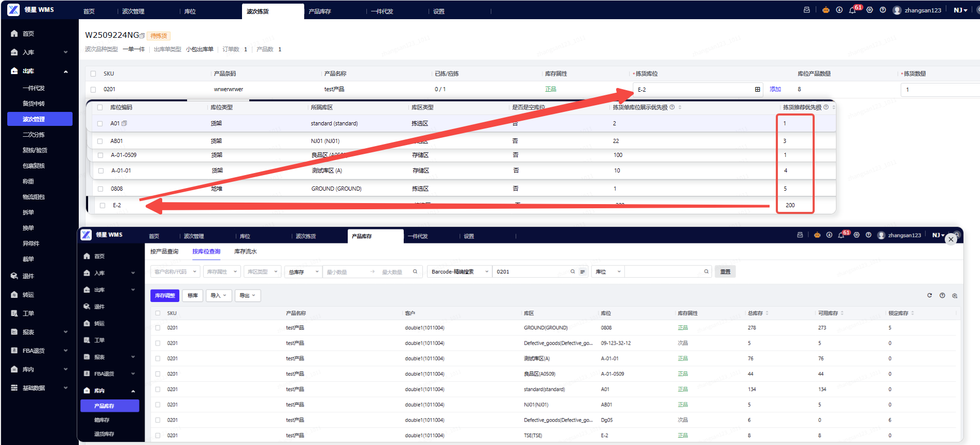980x445 pixels.
Task: Click the orange robot assistant icon in top bar
Action: [x=826, y=10]
